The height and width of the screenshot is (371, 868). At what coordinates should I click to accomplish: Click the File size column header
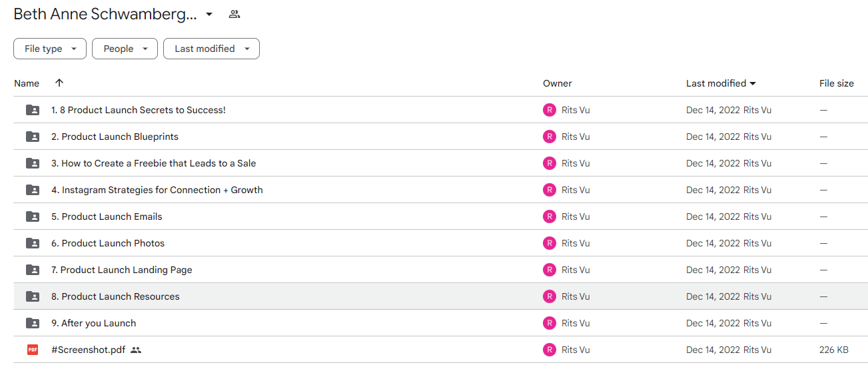837,83
